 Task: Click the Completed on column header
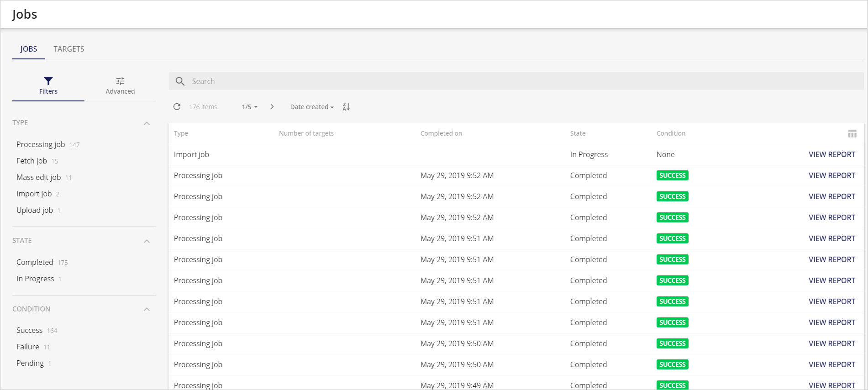tap(441, 133)
